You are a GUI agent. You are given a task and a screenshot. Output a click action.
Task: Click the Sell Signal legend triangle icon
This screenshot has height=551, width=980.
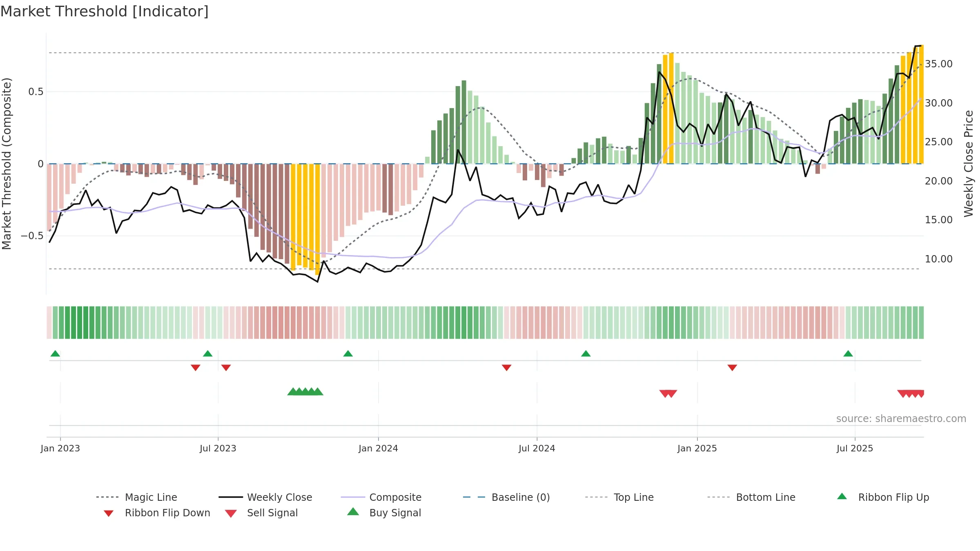(x=231, y=513)
